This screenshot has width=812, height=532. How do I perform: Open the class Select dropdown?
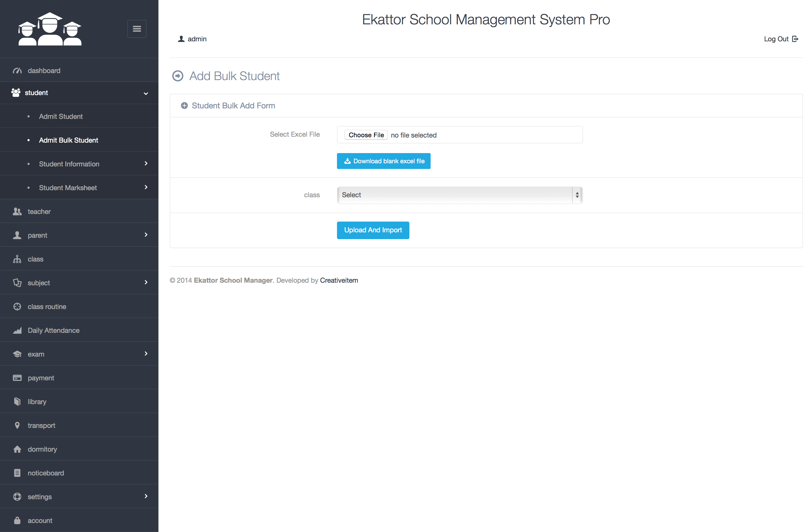pyautogui.click(x=459, y=195)
